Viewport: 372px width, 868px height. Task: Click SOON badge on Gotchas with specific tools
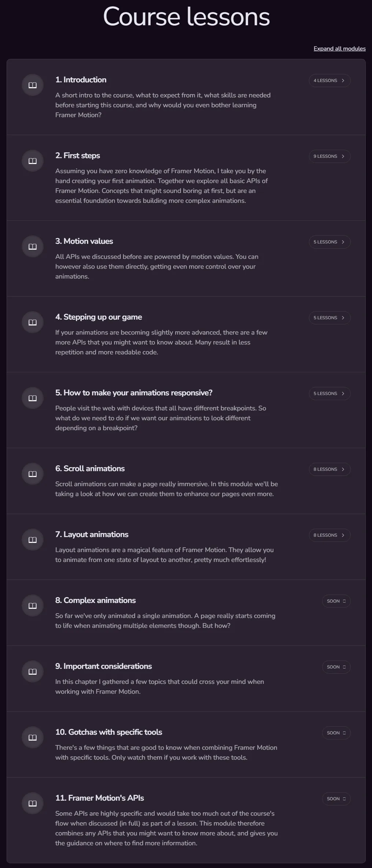point(336,733)
